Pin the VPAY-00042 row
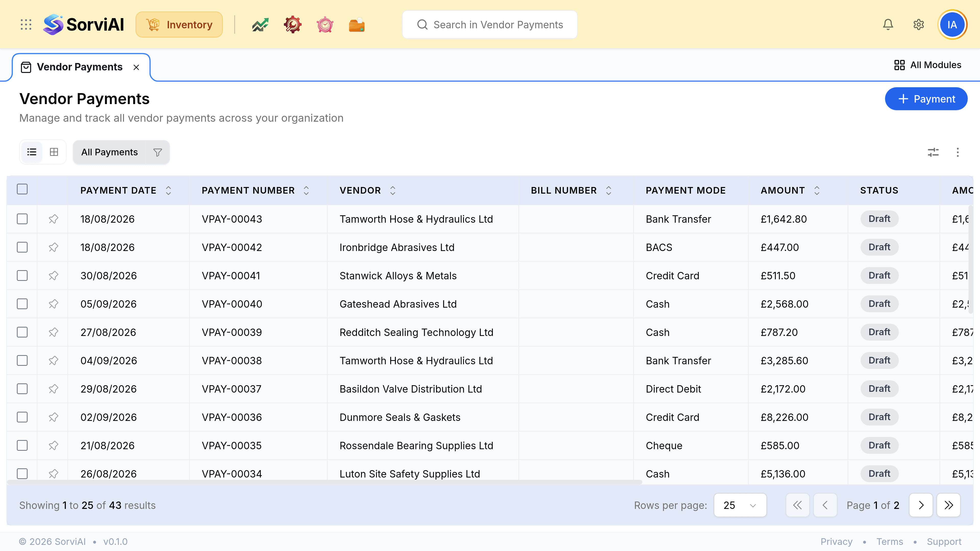 point(53,247)
